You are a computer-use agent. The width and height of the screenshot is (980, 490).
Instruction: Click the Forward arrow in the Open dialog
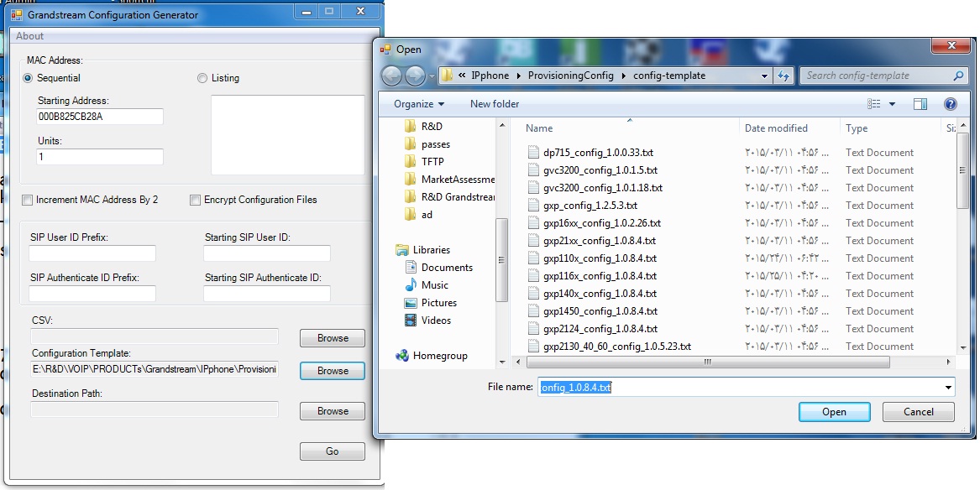415,76
